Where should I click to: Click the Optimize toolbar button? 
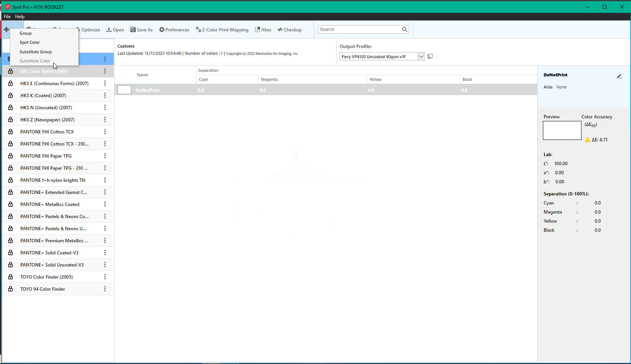88,29
